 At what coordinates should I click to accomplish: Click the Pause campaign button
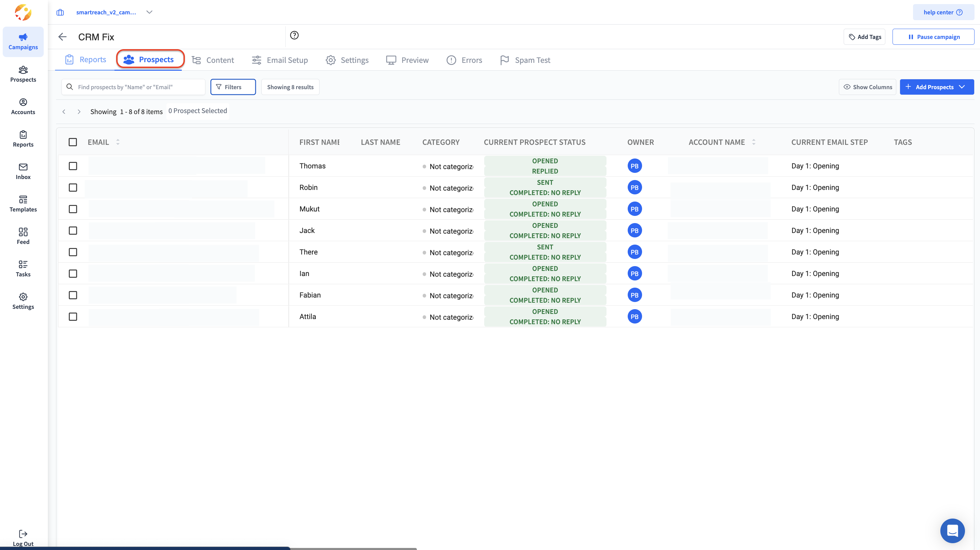click(x=933, y=37)
